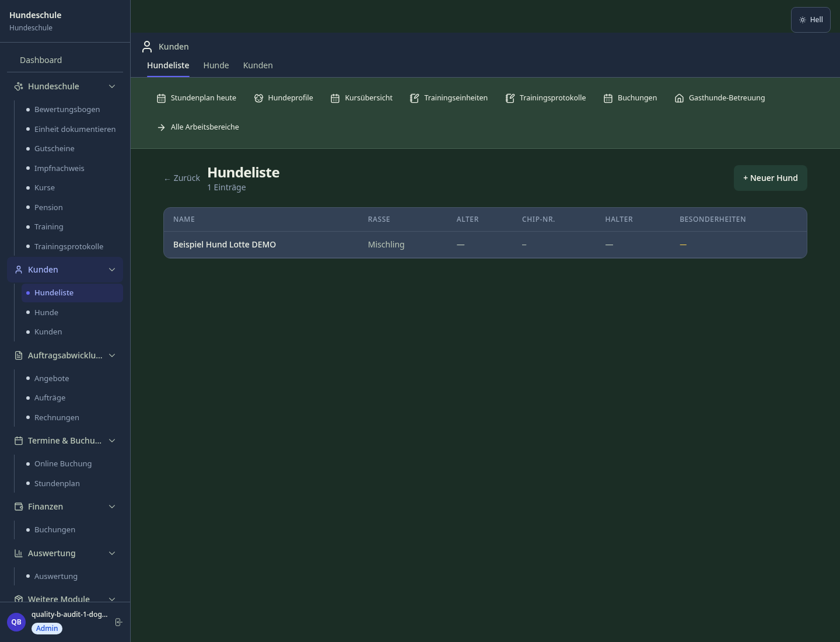Screen dimensions: 840x642
Task: Click the Gasthunde-Betreuung house icon
Action: (x=679, y=98)
